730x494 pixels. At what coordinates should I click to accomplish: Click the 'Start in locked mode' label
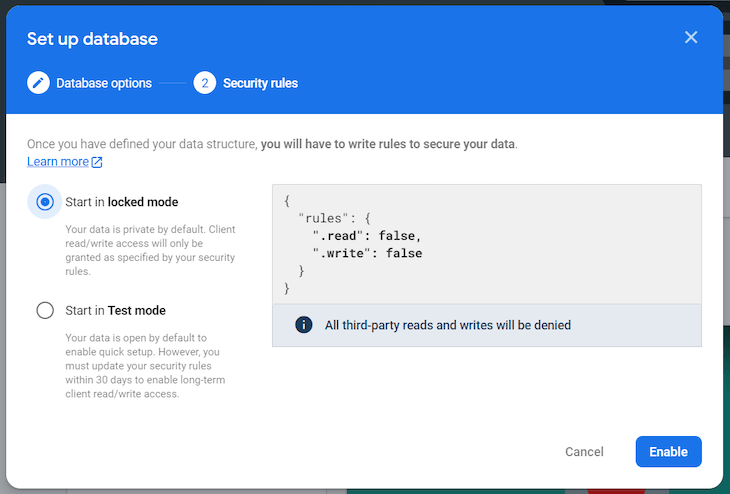click(x=121, y=202)
